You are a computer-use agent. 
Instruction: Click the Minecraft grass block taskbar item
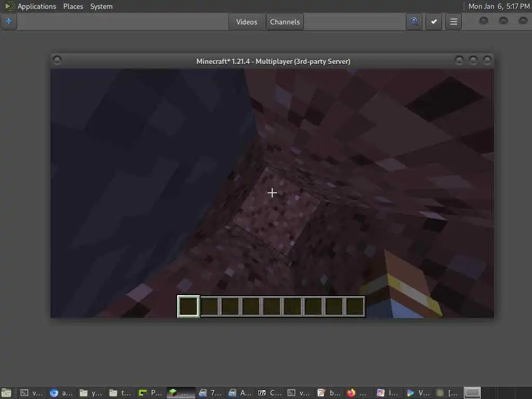(180, 393)
